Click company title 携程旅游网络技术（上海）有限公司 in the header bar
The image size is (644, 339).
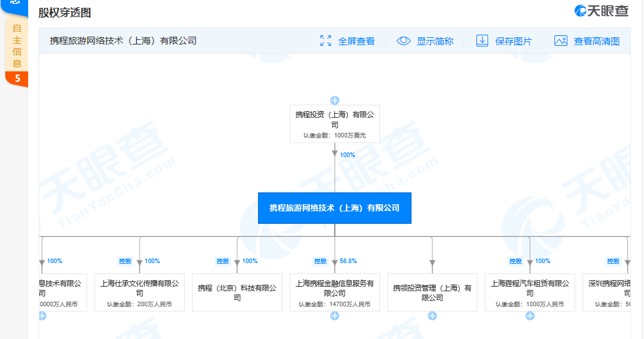(x=123, y=41)
